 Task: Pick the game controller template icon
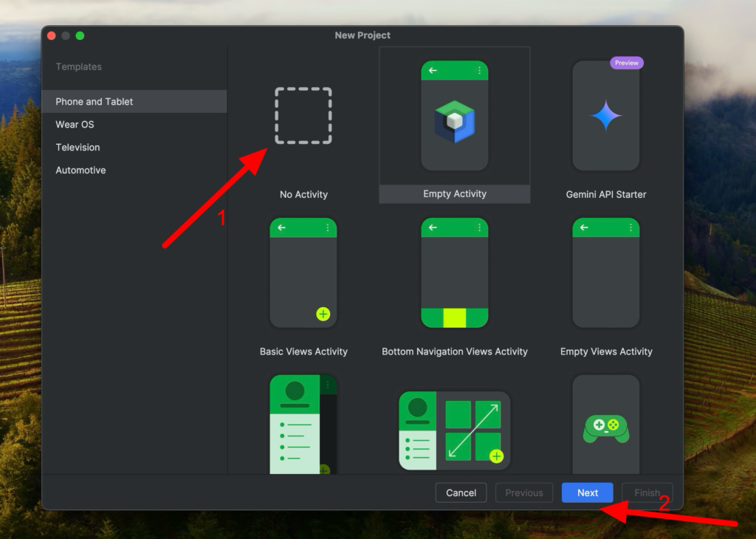click(x=606, y=427)
